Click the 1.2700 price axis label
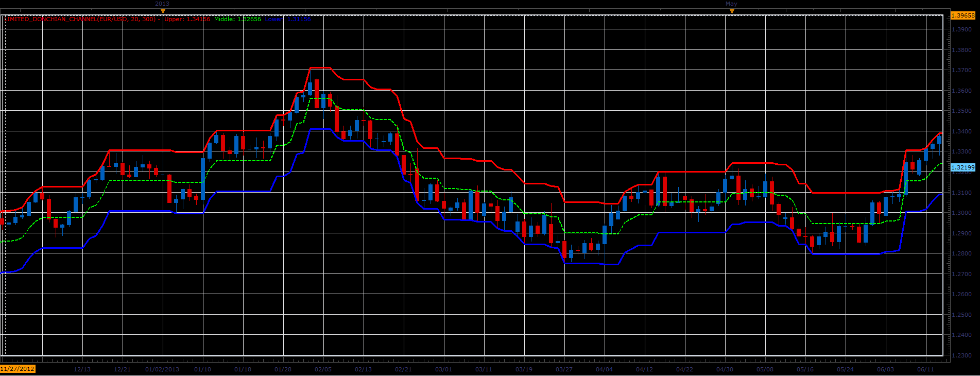This screenshot has width=980, height=376. coord(962,274)
